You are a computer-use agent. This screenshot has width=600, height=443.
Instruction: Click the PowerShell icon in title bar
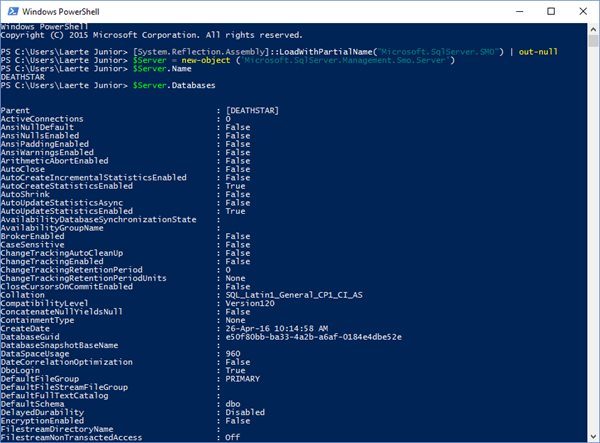coord(11,11)
